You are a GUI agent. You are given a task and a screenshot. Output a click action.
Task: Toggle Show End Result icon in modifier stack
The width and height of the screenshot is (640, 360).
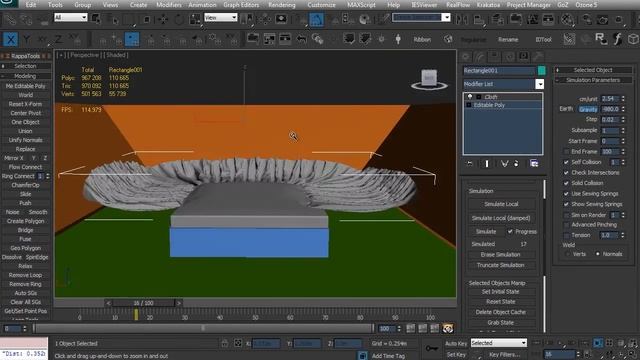(x=487, y=164)
